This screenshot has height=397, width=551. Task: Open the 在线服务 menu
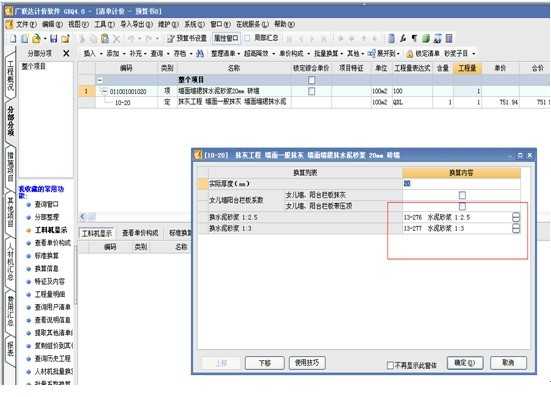coord(252,24)
